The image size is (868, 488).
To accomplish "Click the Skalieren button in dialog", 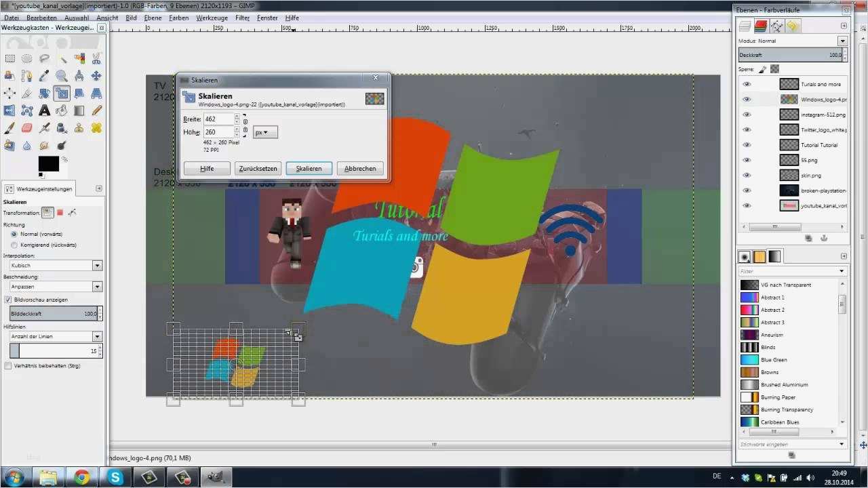I will click(309, 169).
